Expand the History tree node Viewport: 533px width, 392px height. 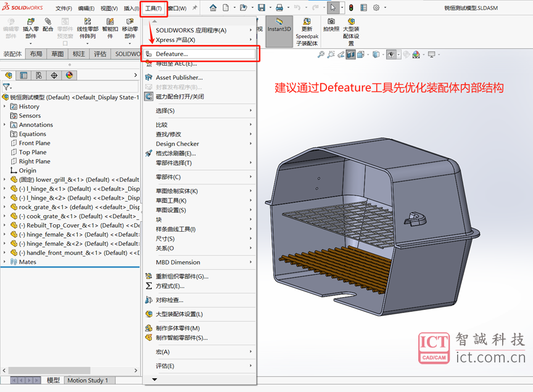coord(4,107)
